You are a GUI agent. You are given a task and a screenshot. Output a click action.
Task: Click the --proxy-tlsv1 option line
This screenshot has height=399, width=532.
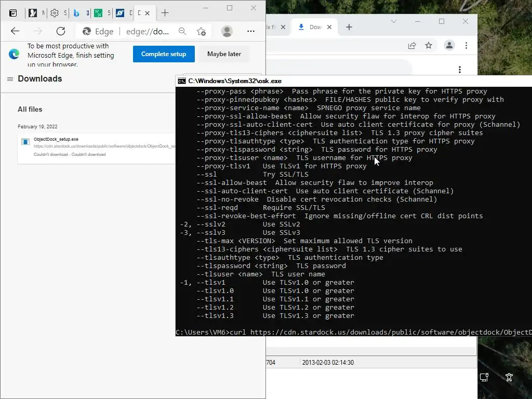click(x=281, y=166)
